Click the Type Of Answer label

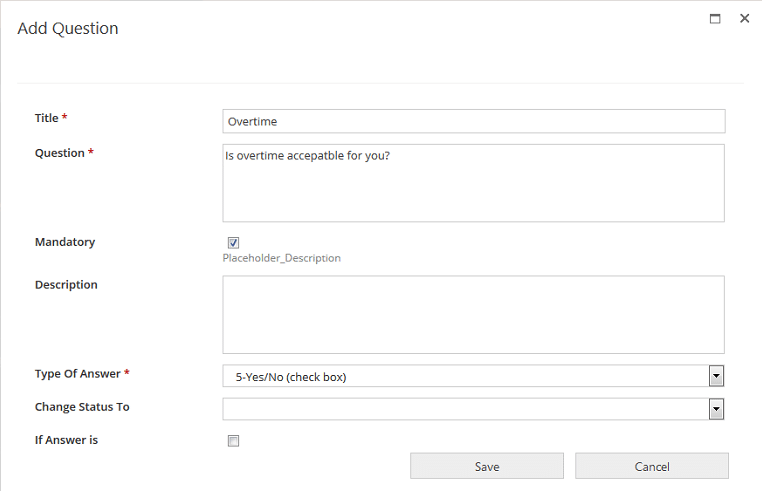tap(77, 374)
